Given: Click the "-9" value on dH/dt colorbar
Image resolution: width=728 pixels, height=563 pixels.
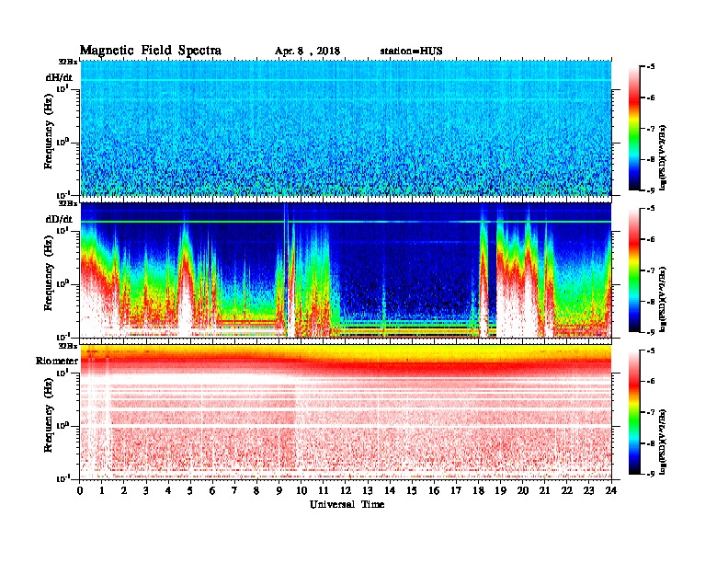Looking at the screenshot, I should tap(651, 190).
